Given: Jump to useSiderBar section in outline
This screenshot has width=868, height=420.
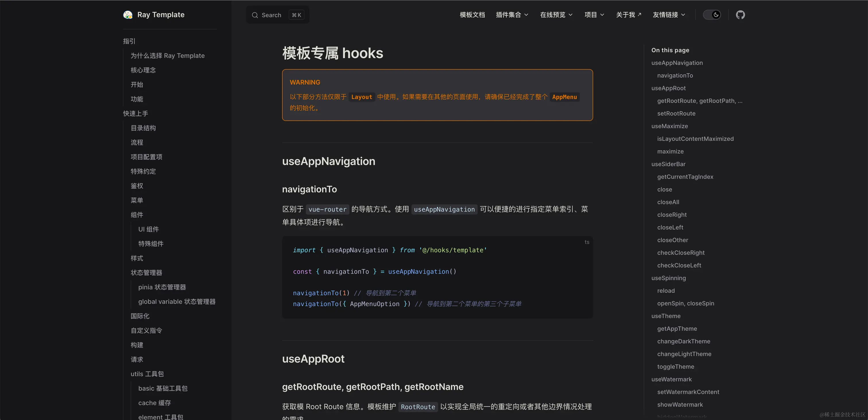Looking at the screenshot, I should click(x=668, y=164).
